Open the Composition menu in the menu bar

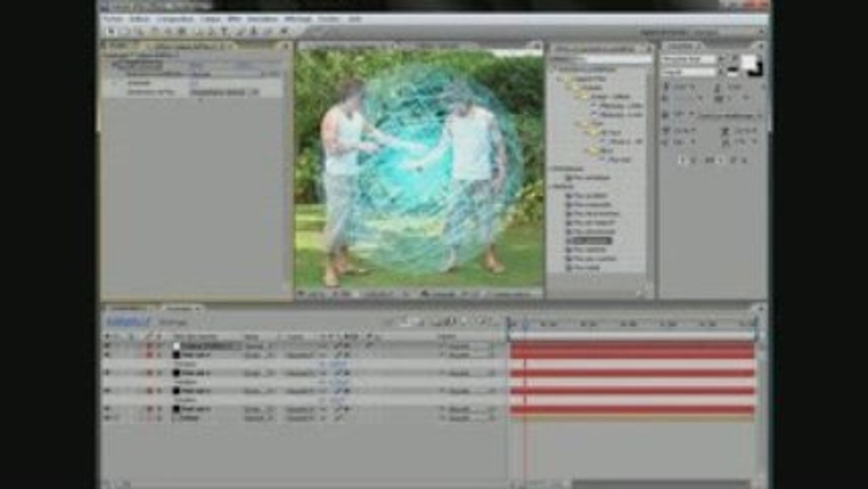pyautogui.click(x=175, y=19)
